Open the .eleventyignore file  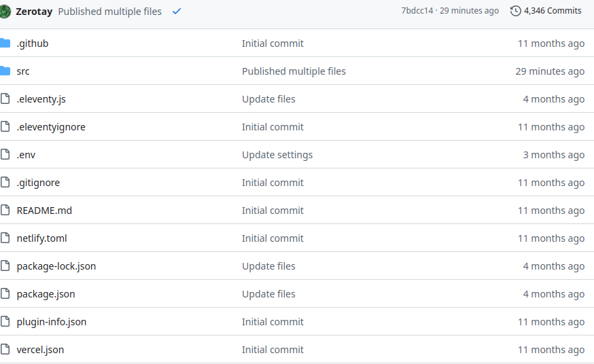pos(51,127)
